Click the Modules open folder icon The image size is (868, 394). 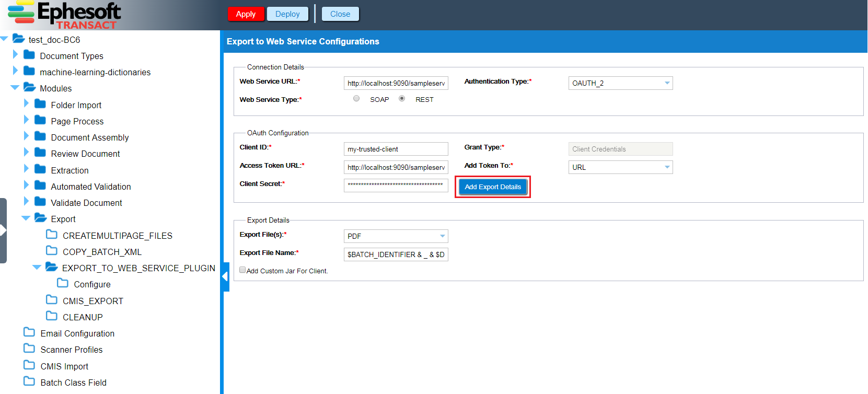click(30, 87)
